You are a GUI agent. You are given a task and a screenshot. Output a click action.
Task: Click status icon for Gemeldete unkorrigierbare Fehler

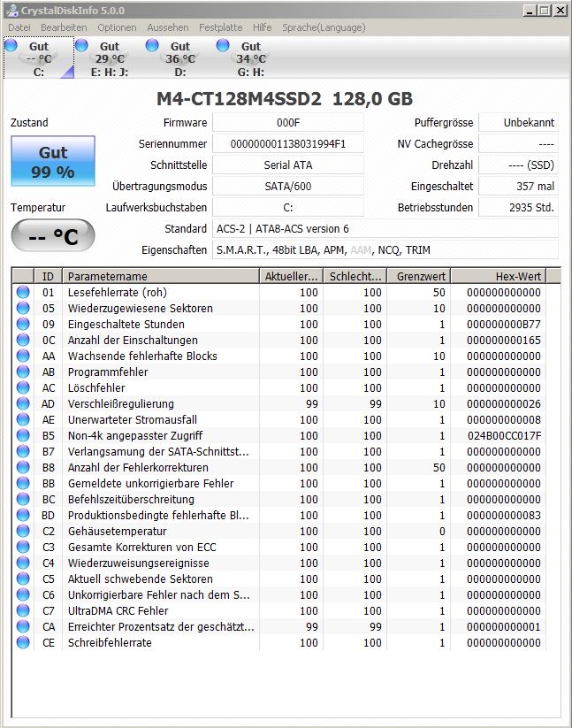23,483
